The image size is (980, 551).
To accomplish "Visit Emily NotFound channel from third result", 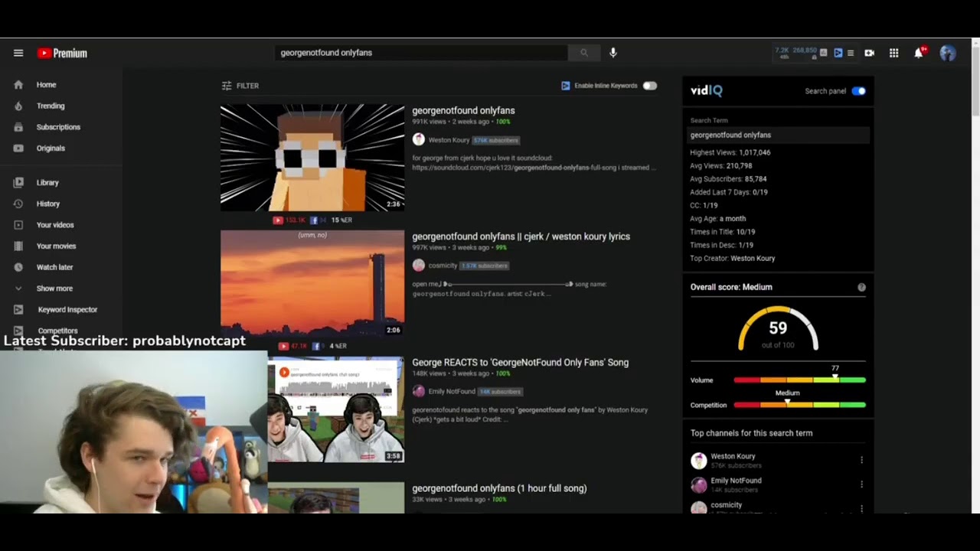I will [452, 392].
